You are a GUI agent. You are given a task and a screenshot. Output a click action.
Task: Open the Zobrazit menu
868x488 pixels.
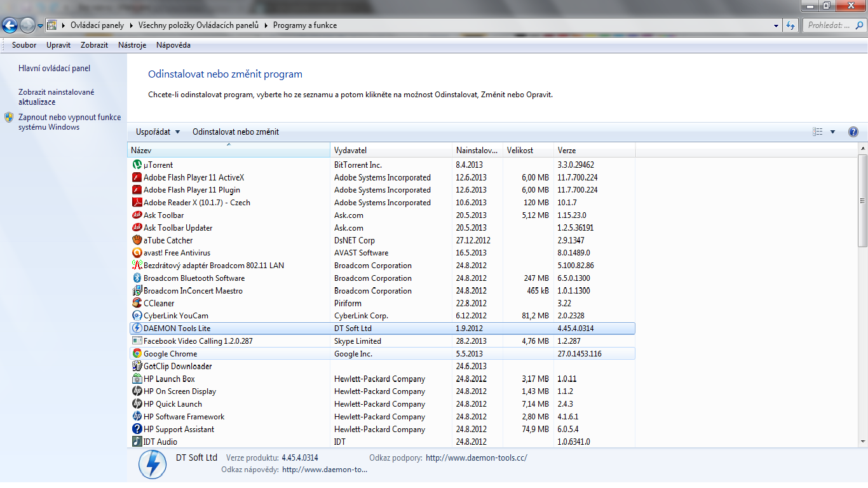pos(94,45)
